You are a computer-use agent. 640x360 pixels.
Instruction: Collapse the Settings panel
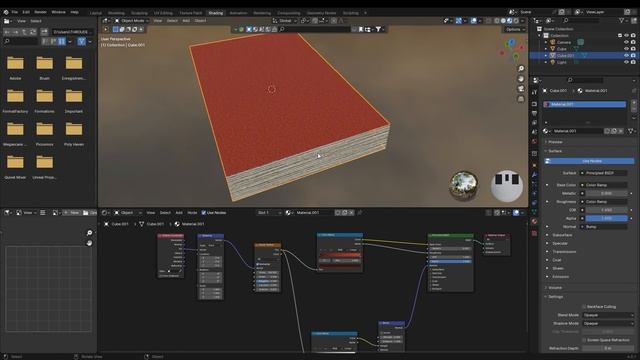(x=556, y=297)
